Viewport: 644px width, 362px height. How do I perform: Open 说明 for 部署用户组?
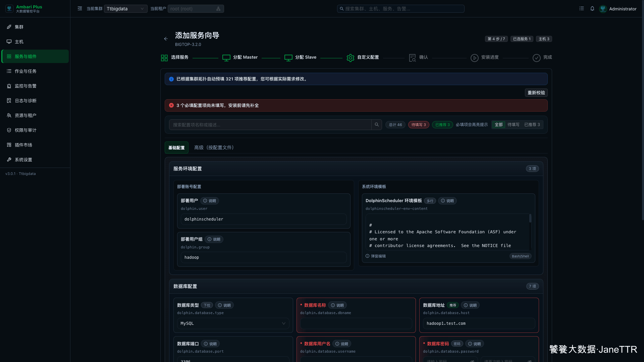tap(214, 239)
